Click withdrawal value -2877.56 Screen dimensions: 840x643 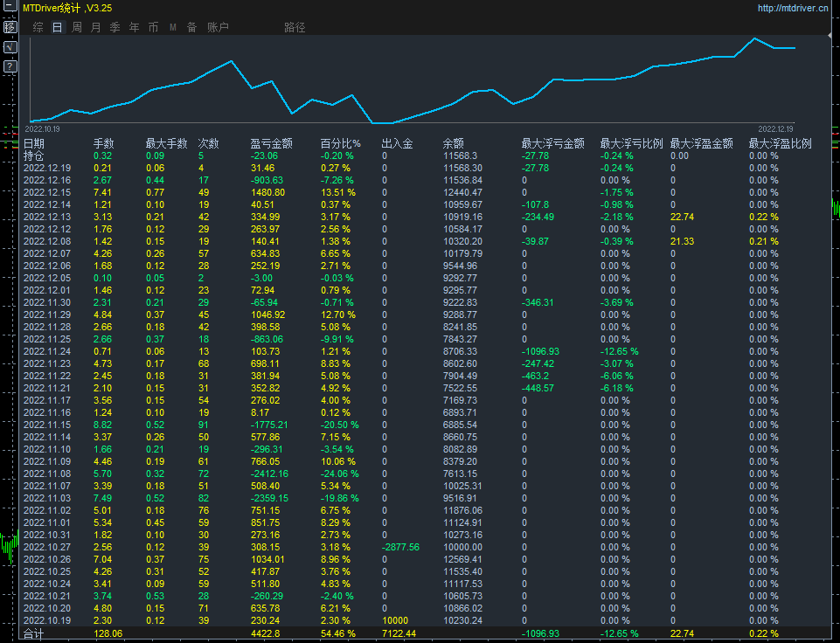[x=400, y=547]
